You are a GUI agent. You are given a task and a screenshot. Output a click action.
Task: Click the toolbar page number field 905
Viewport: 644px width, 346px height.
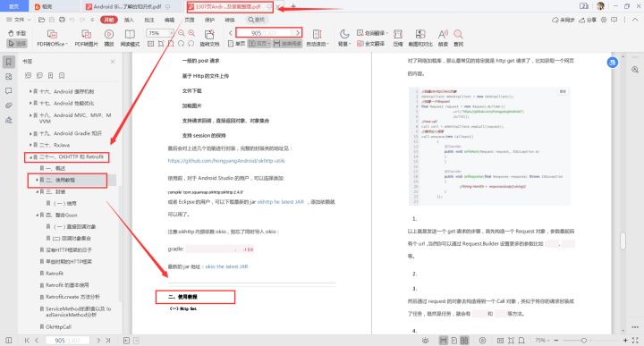[265, 33]
